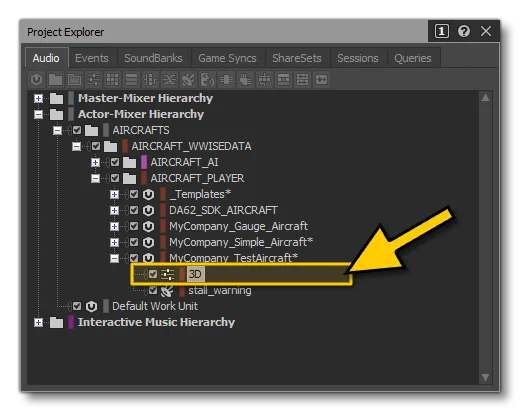This screenshot has height=412, width=520.
Task: Click the Work Unit icon beside DA62_SDK_AIRCRAFT
Action: click(x=148, y=210)
